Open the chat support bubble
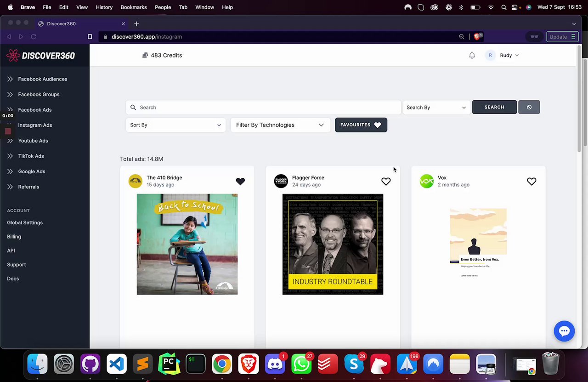 (x=564, y=331)
